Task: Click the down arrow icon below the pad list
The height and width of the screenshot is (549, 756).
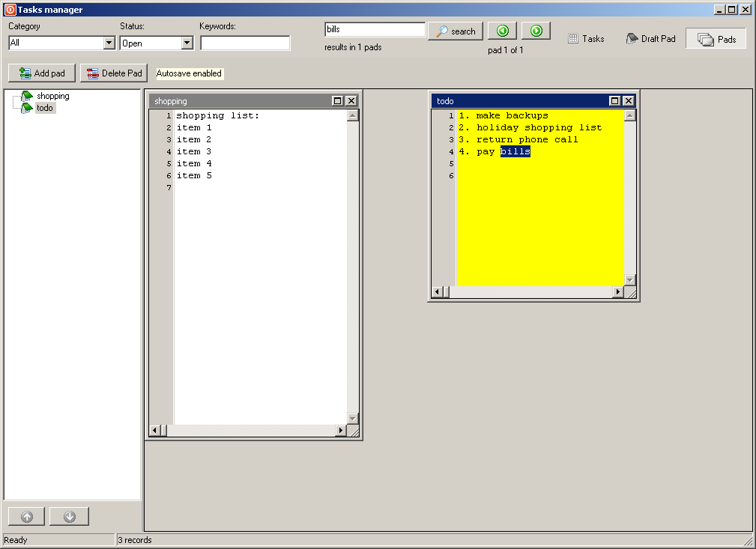Action: pos(69,516)
